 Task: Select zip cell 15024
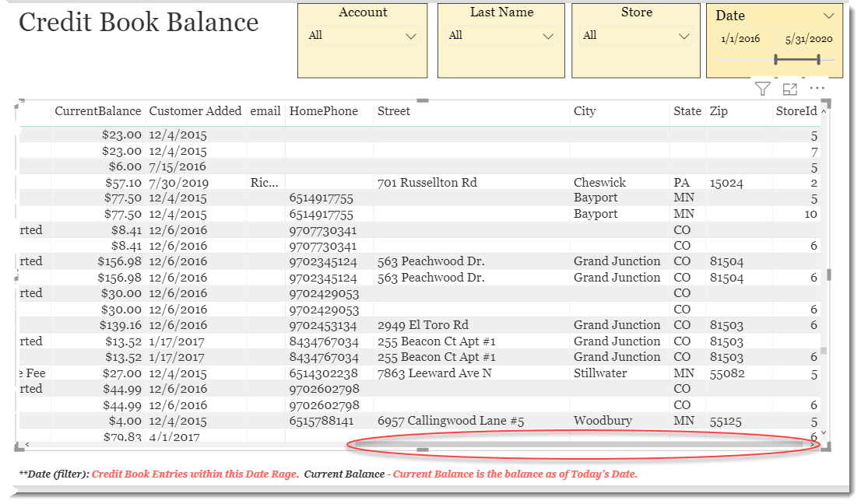(726, 184)
